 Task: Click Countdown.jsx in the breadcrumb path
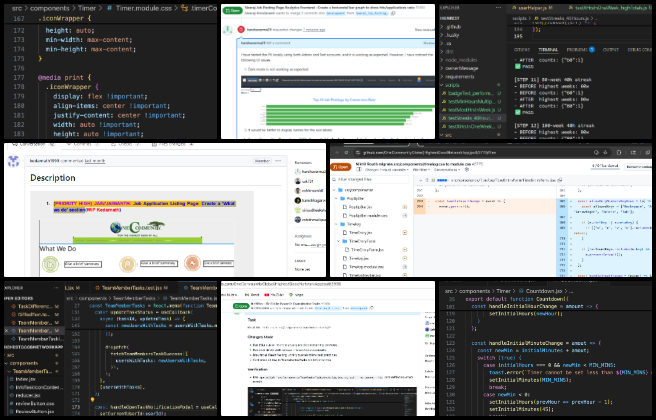click(x=544, y=291)
